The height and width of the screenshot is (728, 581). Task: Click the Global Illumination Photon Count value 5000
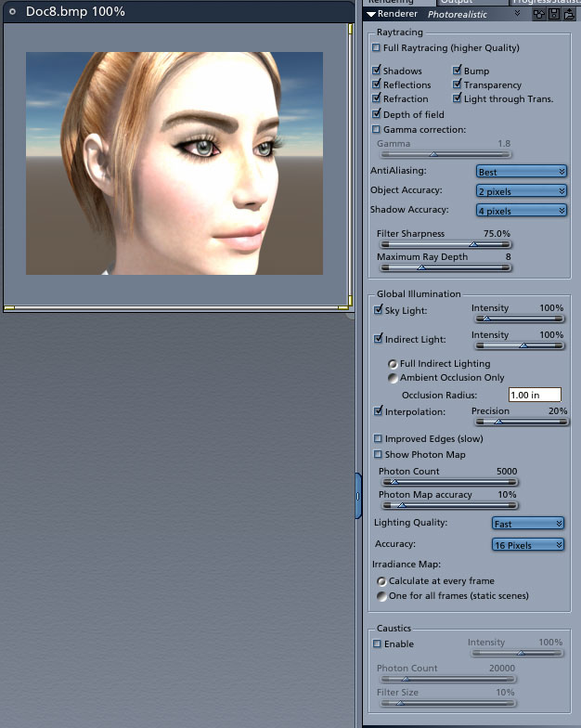coord(507,472)
